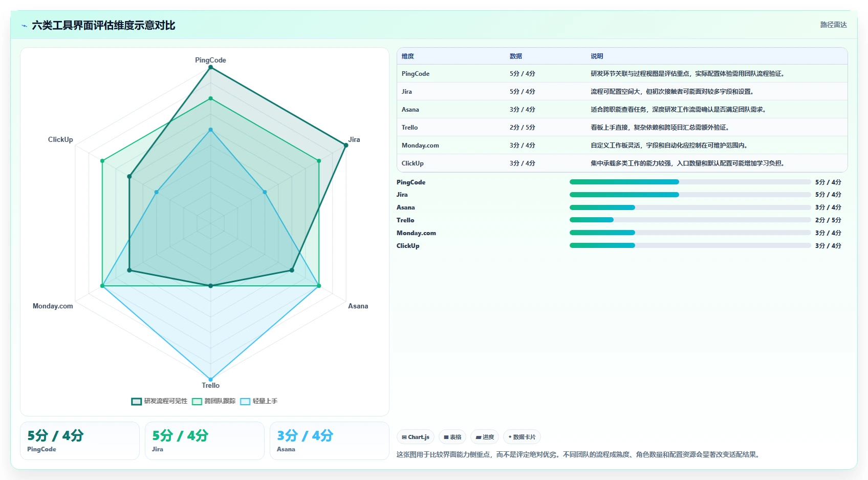This screenshot has height=480, width=868.
Task: Click the description starting 研发环节关联与过程视图
Action: click(688, 74)
